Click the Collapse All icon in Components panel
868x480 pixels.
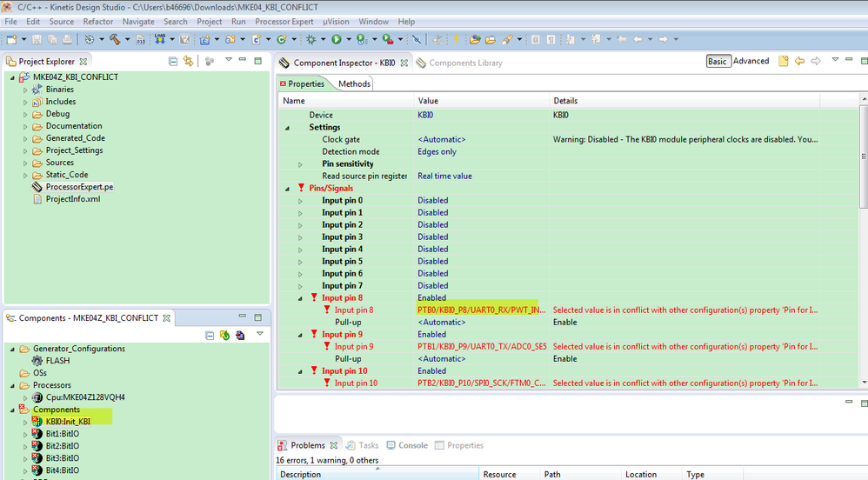tap(210, 335)
